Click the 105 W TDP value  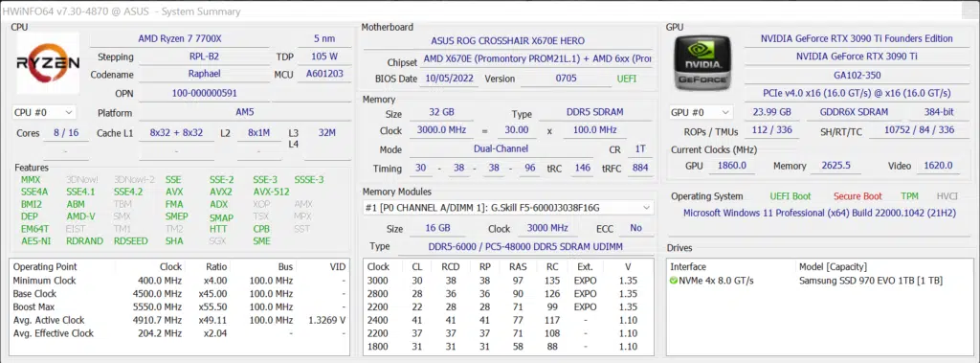click(324, 57)
